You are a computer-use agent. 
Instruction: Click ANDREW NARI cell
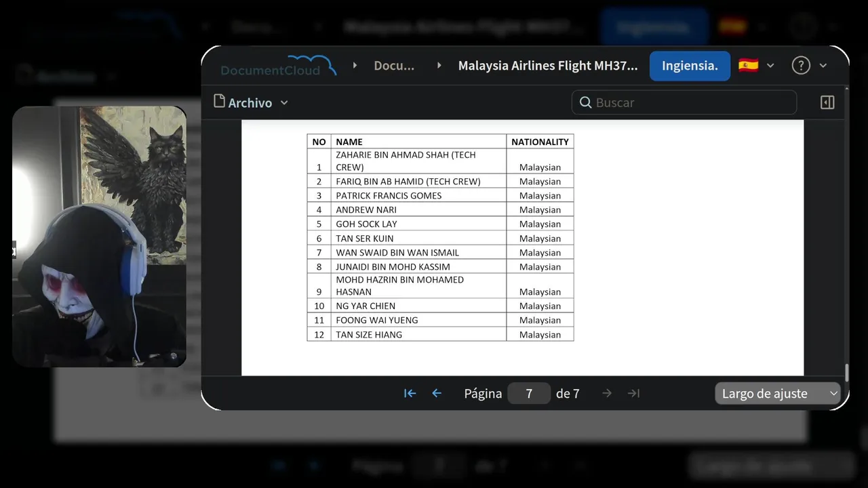click(418, 209)
